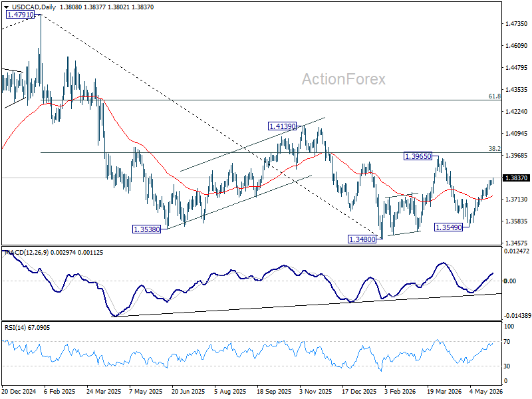532x399 pixels.
Task: Click the ActionForex watermark text
Action: tap(344, 79)
